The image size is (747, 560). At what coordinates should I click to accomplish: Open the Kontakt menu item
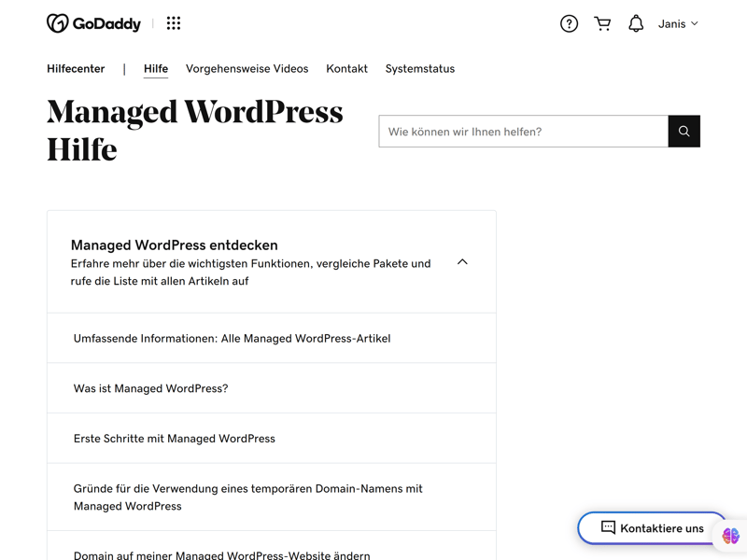(x=346, y=69)
